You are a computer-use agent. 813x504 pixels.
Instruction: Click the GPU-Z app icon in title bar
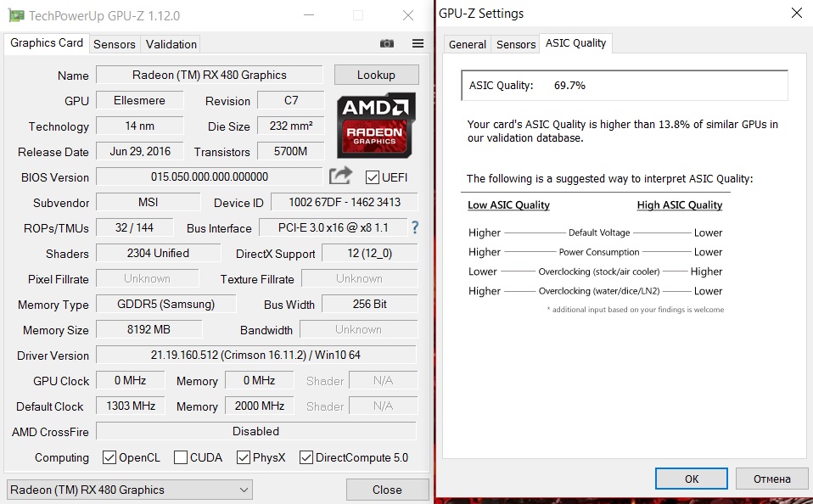click(16, 15)
